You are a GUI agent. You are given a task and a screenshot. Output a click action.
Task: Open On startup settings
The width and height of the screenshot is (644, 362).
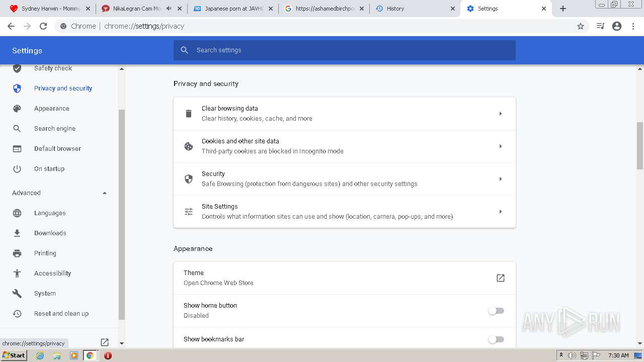(49, 169)
